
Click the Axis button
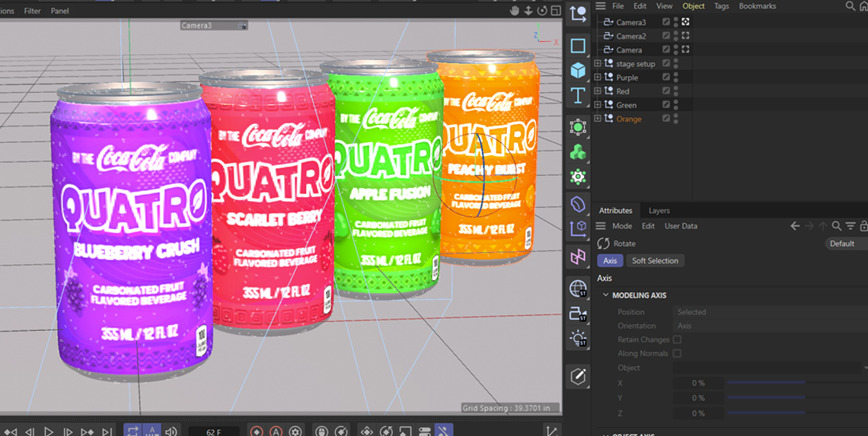[610, 261]
